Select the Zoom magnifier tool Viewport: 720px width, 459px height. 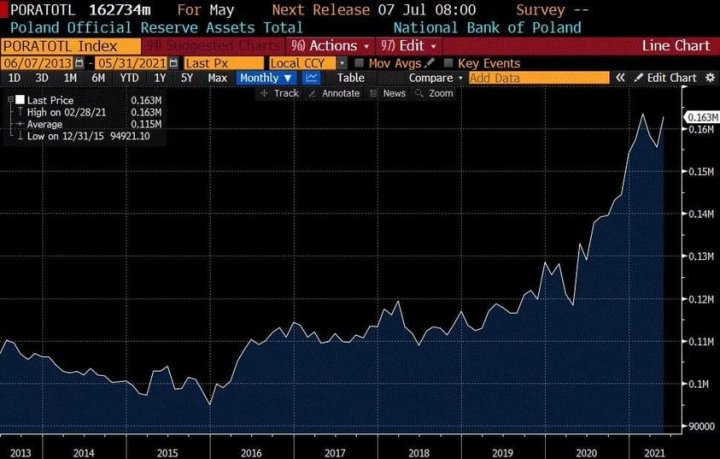pyautogui.click(x=435, y=93)
